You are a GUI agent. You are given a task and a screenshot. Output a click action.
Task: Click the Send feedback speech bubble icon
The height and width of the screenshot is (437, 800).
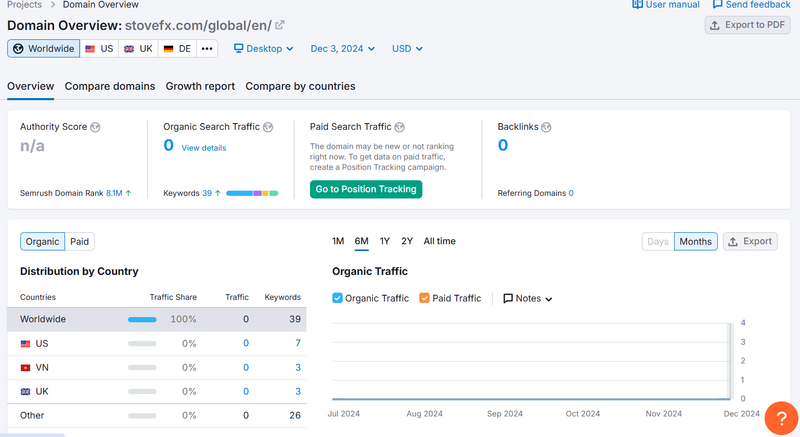pyautogui.click(x=717, y=4)
